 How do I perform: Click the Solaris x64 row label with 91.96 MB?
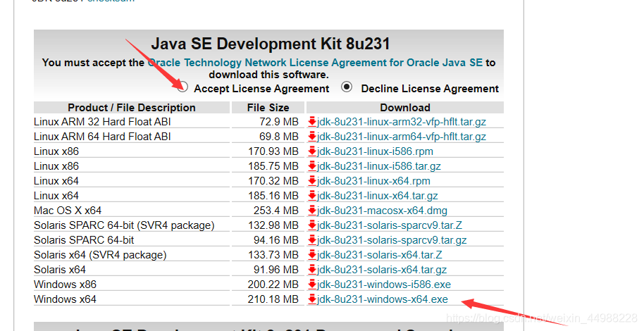(60, 270)
